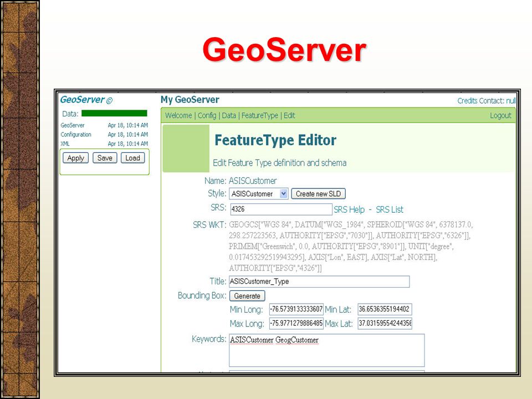532x399 pixels.
Task: Open the Data breadcrumb link
Action: tap(229, 116)
